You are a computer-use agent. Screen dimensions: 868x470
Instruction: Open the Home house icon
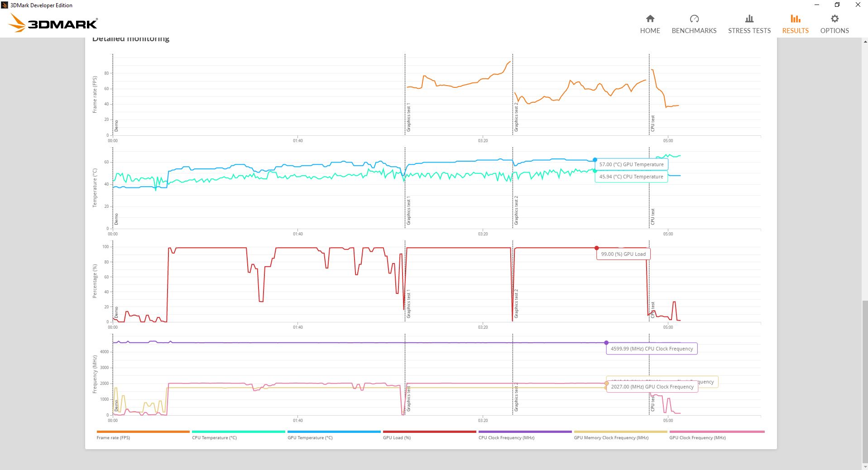pos(650,19)
